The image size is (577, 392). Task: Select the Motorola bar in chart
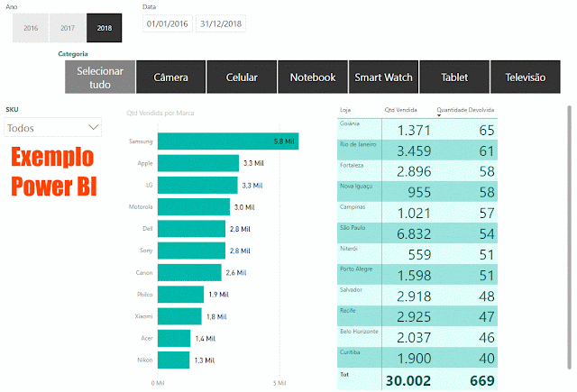(194, 207)
